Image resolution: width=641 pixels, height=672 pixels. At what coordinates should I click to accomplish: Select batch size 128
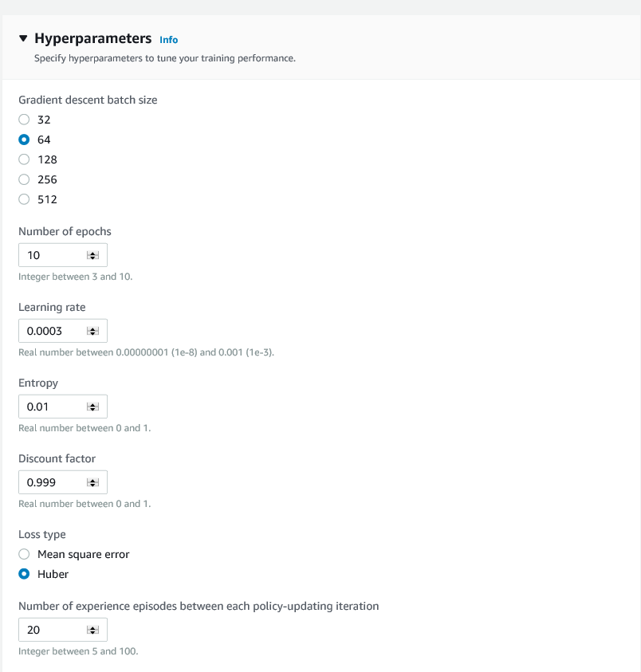tap(24, 159)
